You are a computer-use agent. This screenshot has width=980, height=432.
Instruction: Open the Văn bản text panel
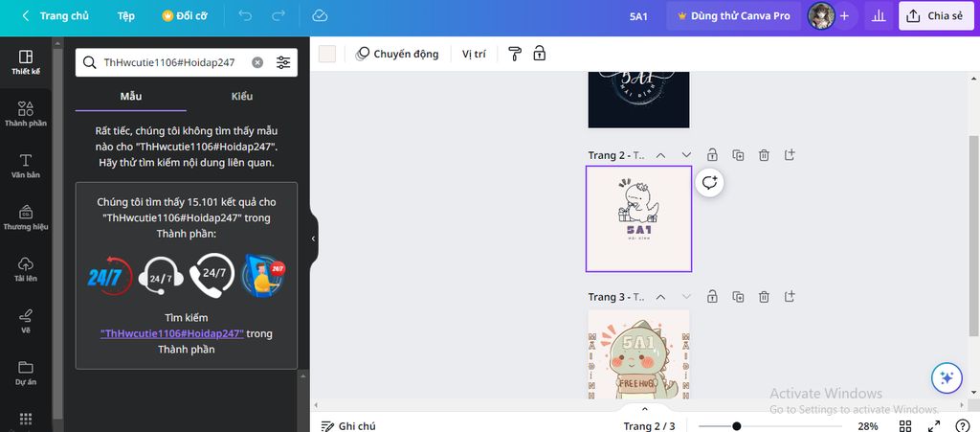(26, 166)
